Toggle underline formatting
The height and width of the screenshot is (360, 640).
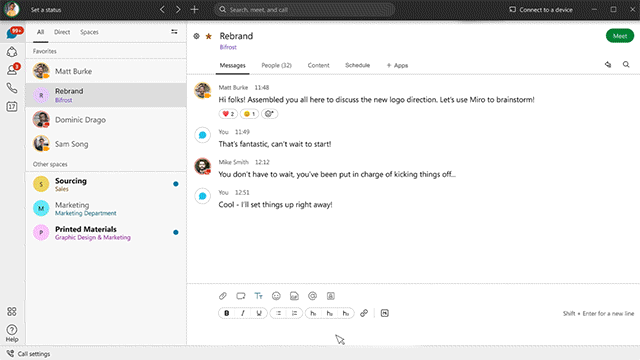click(259, 313)
